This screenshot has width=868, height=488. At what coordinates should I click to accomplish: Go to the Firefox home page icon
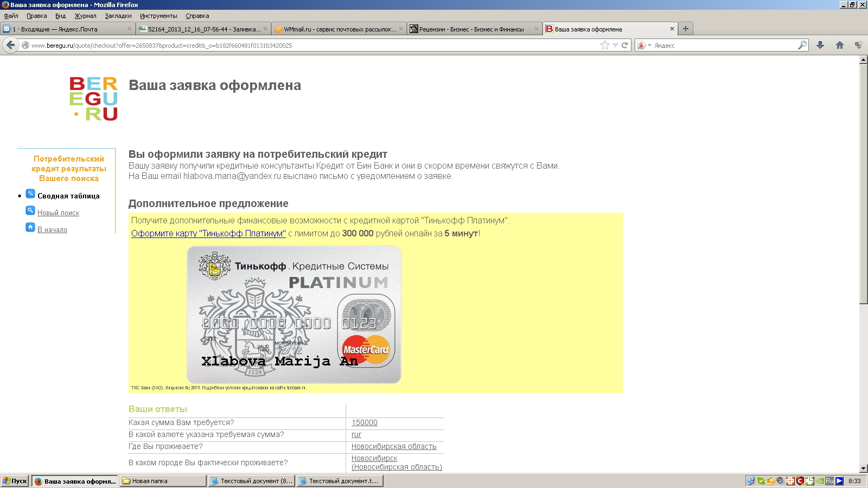pyautogui.click(x=839, y=45)
